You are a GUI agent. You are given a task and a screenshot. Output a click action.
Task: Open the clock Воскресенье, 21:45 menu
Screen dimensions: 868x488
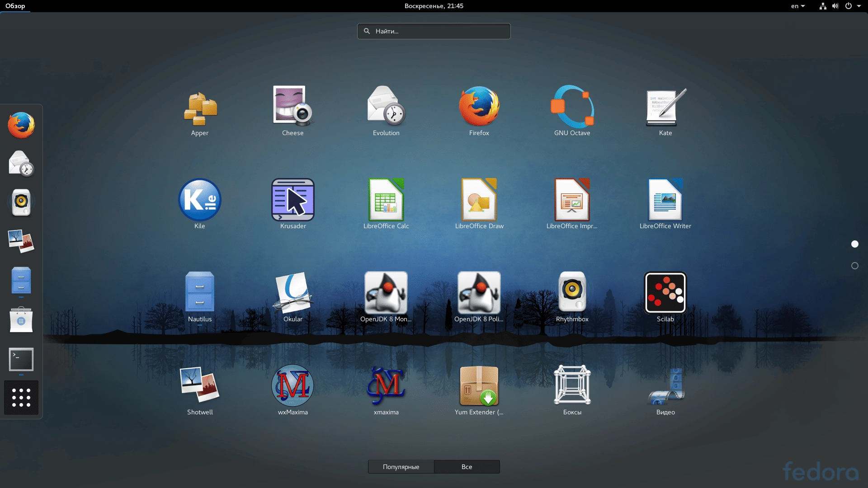[x=434, y=6]
